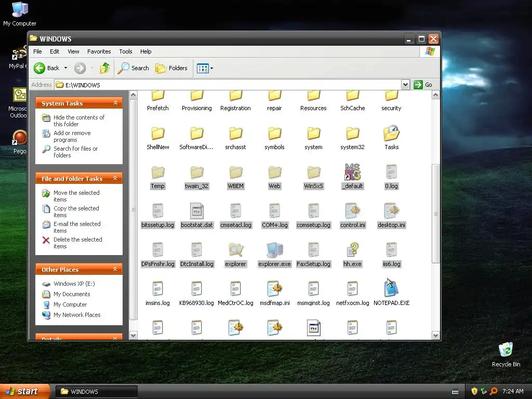
Task: Click Add or remove programs link
Action: pyautogui.click(x=72, y=137)
